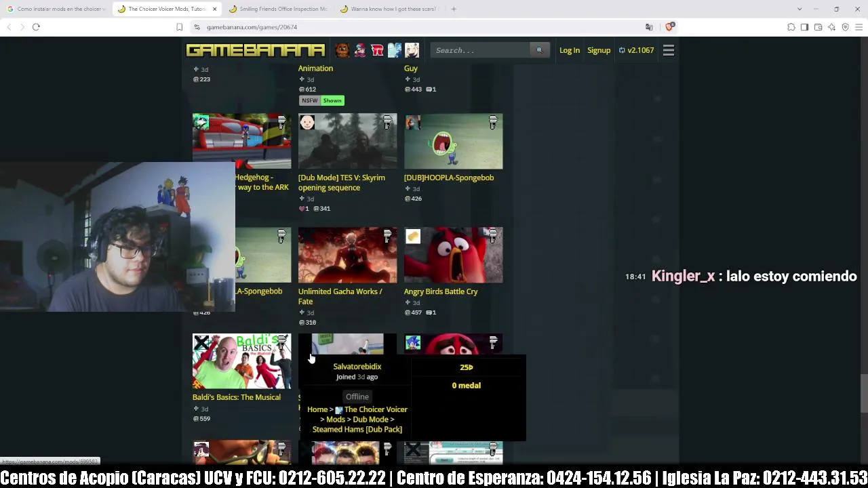Open submitter avatar on Sonic Hedgehog card
This screenshot has width=868, height=488.
tap(201, 122)
